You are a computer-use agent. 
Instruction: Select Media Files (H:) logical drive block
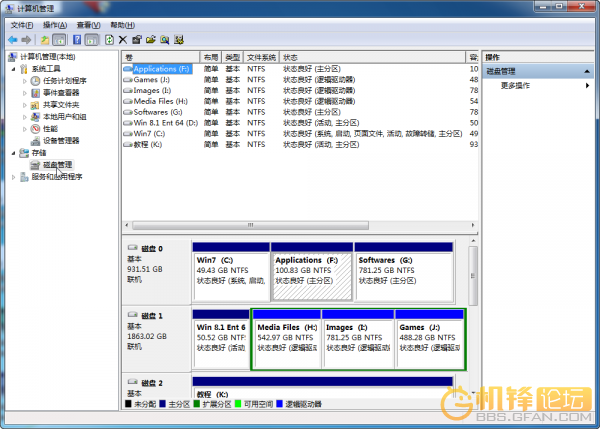coord(287,339)
